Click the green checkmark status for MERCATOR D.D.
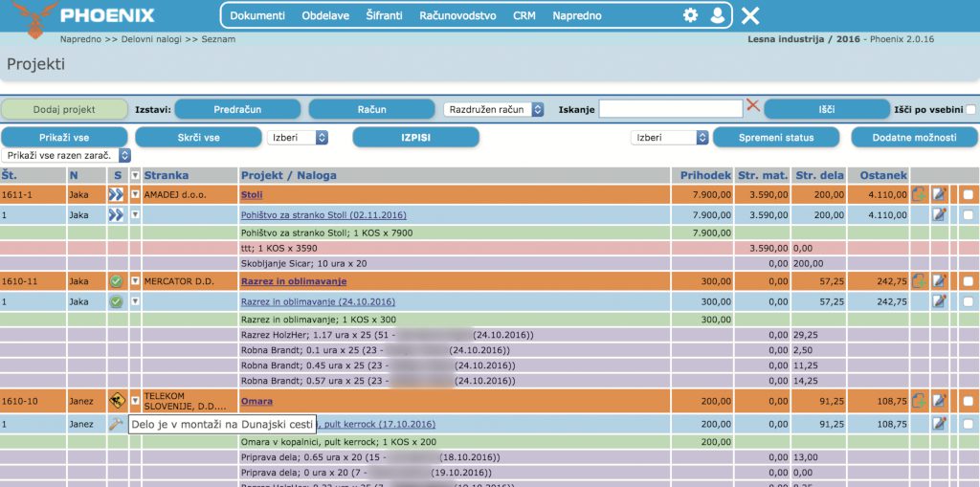This screenshot has width=980, height=487. (x=117, y=281)
